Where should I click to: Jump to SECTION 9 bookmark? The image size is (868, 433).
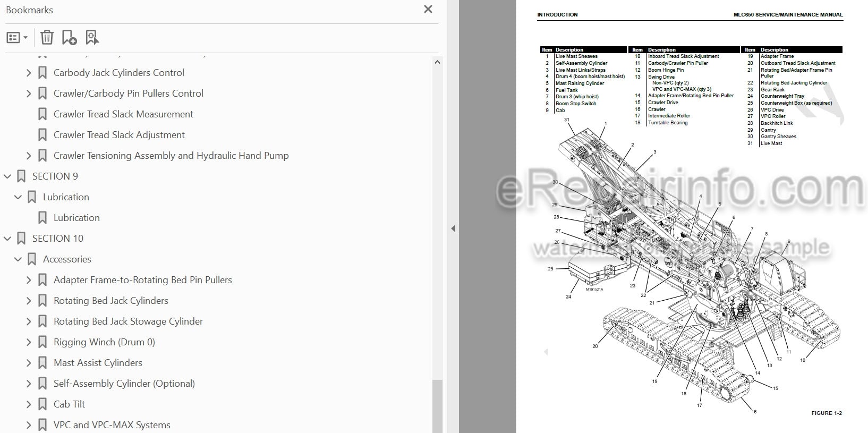55,176
